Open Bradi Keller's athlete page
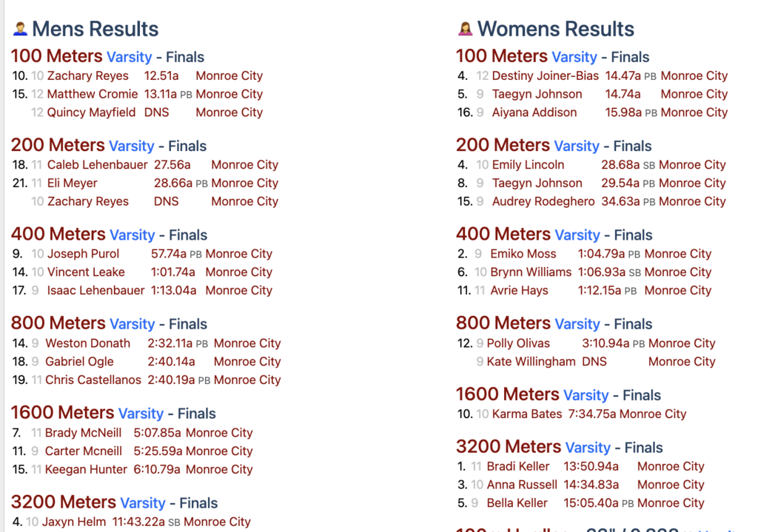 [x=518, y=466]
